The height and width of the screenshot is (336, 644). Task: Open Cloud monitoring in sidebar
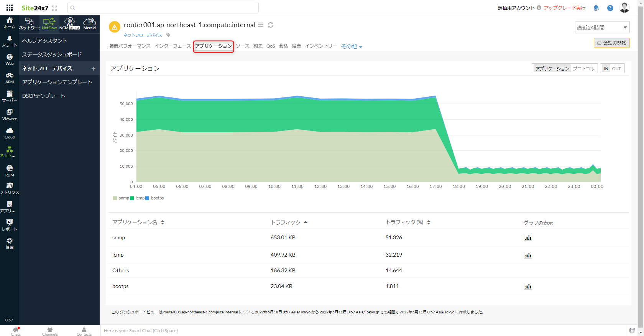coord(10,133)
